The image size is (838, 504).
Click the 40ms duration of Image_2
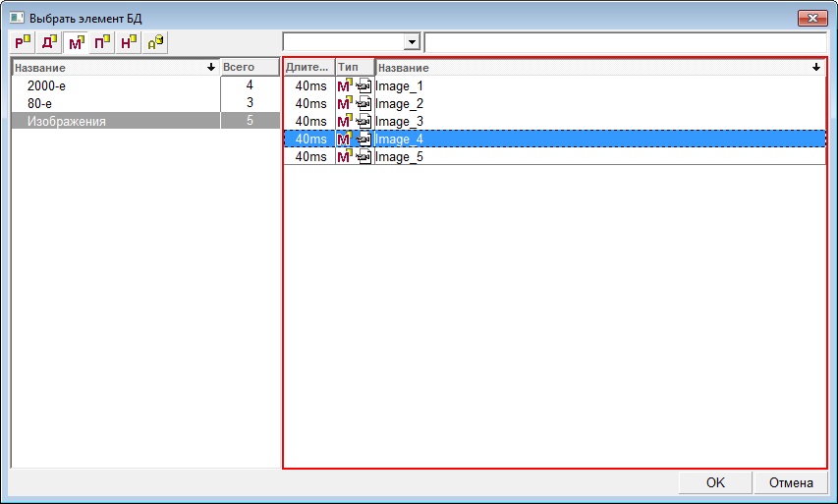pos(311,103)
